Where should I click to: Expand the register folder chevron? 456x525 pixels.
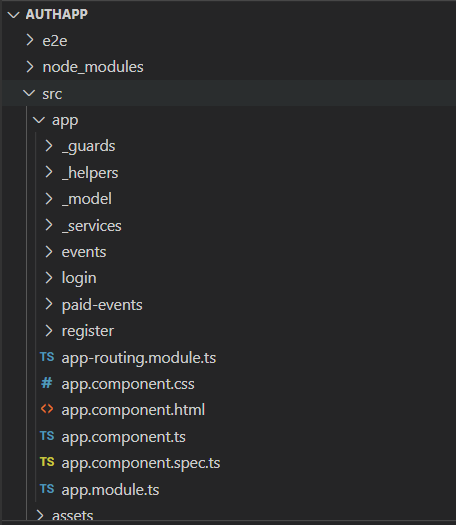point(49,330)
